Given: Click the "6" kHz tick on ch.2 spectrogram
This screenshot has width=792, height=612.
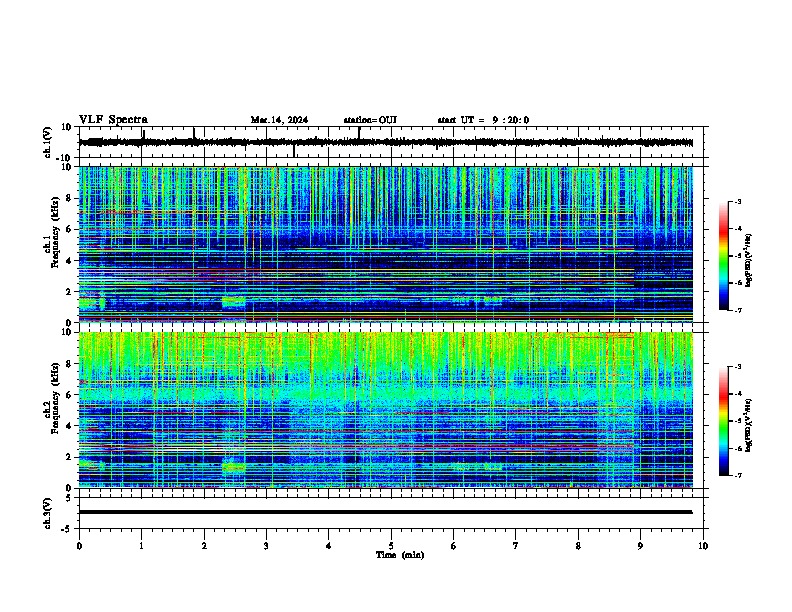Looking at the screenshot, I should point(69,395).
